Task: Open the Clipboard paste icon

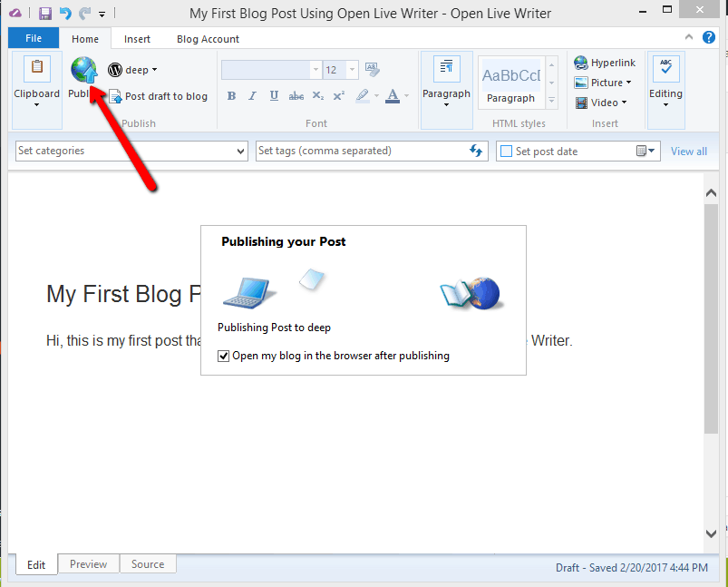Action: coord(36,69)
